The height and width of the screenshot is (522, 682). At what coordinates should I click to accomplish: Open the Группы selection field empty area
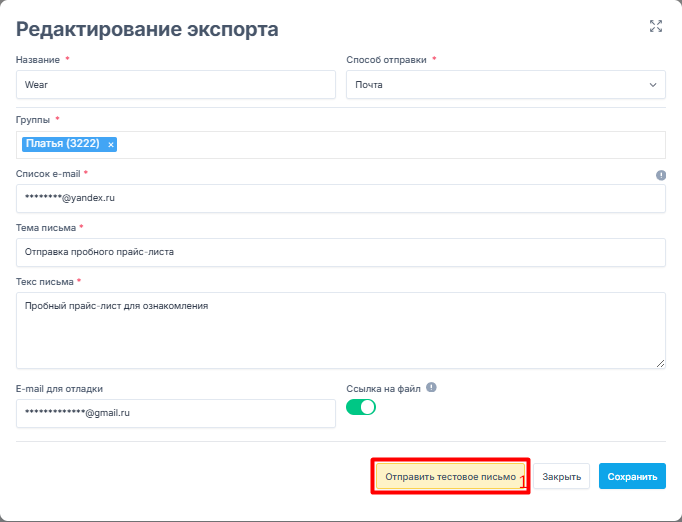(x=390, y=144)
